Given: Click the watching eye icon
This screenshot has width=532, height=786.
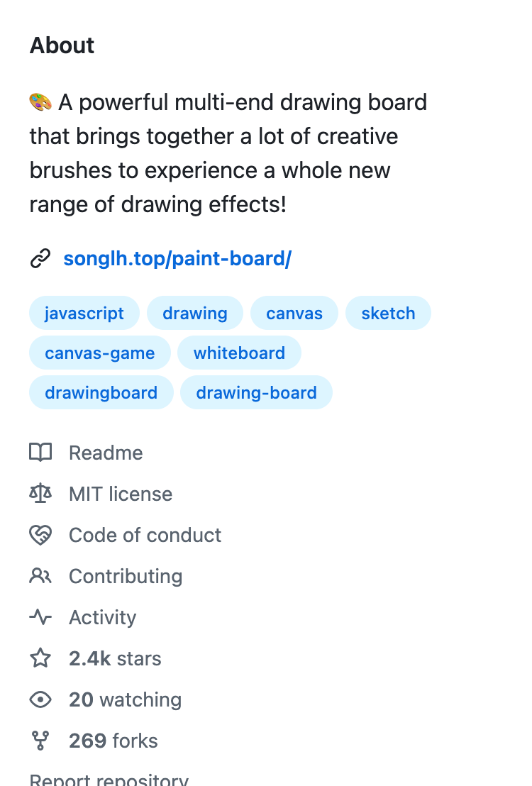Looking at the screenshot, I should pyautogui.click(x=40, y=699).
